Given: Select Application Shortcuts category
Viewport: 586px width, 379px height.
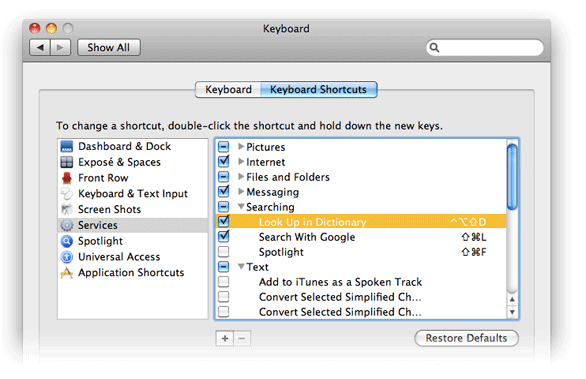Looking at the screenshot, I should [x=133, y=272].
